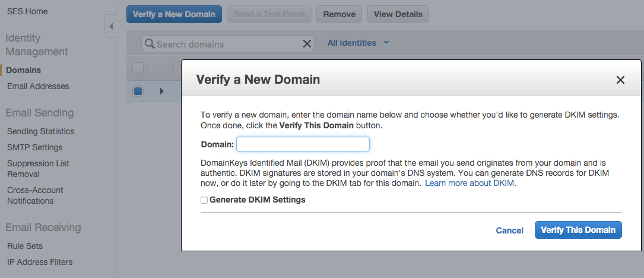Click the Remove button
Image resolution: width=644 pixels, height=278 pixels.
(x=340, y=14)
